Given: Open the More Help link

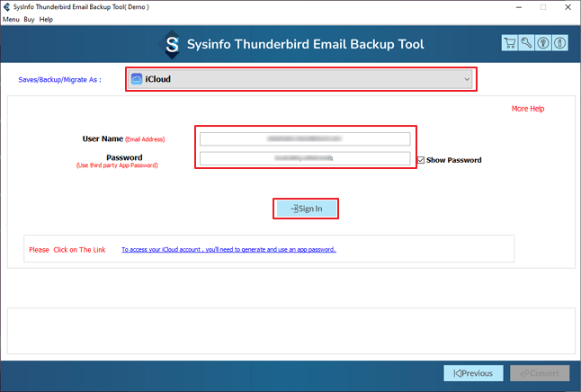Looking at the screenshot, I should [x=528, y=109].
